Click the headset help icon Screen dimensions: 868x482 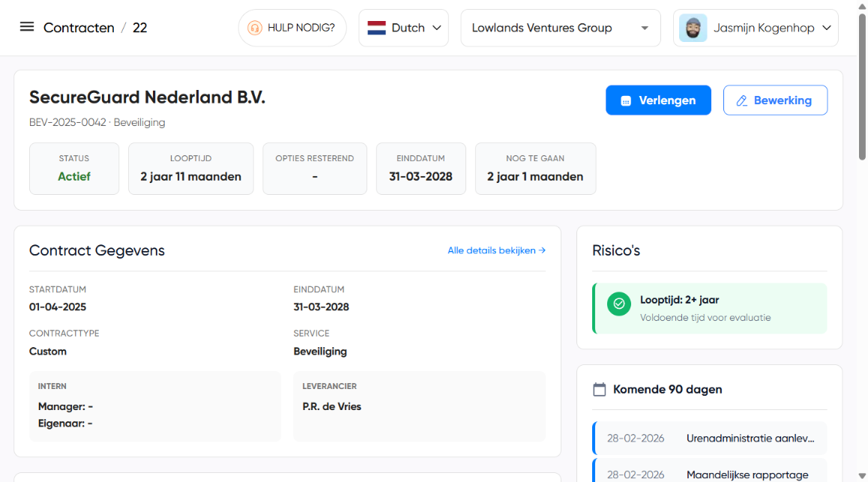pyautogui.click(x=255, y=28)
